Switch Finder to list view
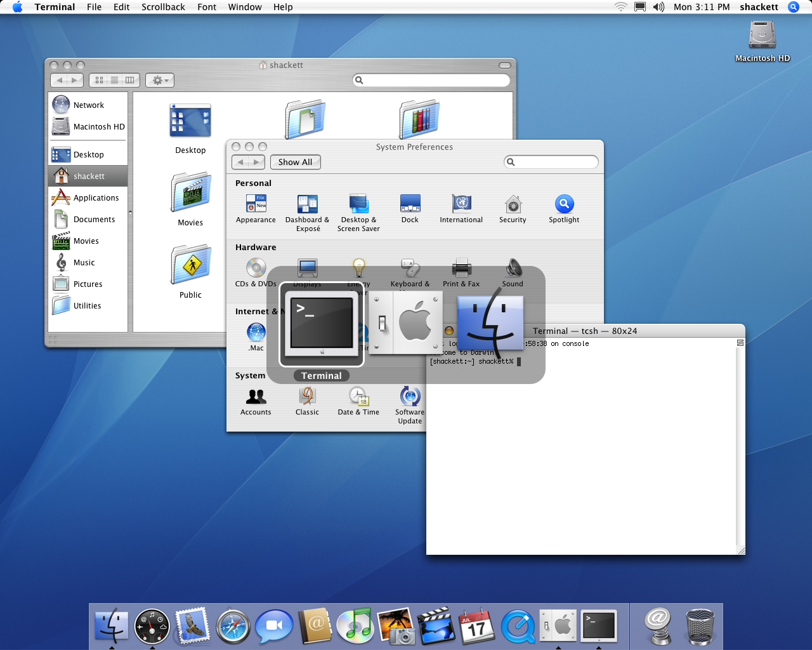 (x=114, y=80)
